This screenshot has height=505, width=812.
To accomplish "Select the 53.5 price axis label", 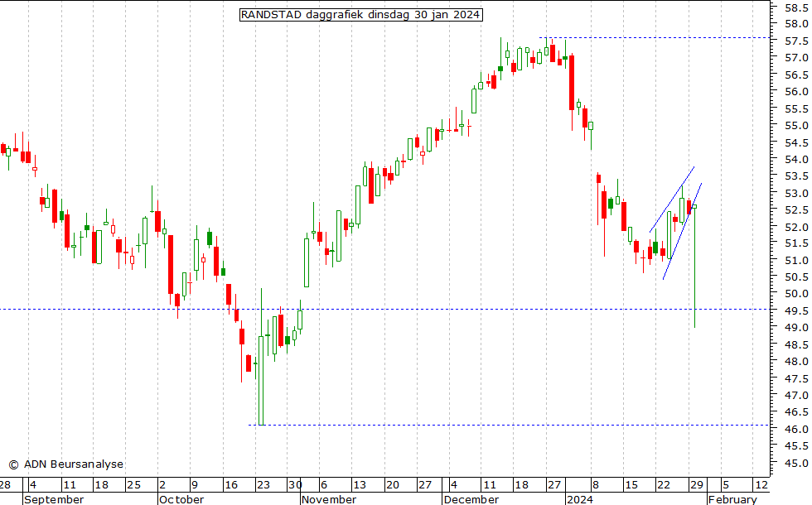I will 796,176.
